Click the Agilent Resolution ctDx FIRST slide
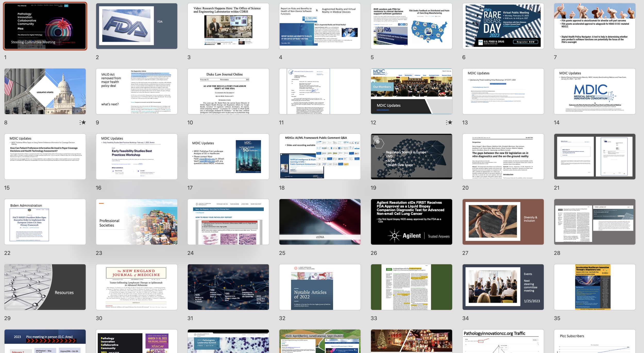This screenshot has height=353, width=644. coord(411,222)
